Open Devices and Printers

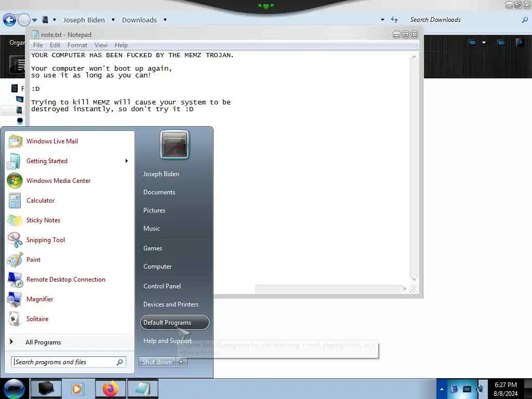[x=170, y=304]
